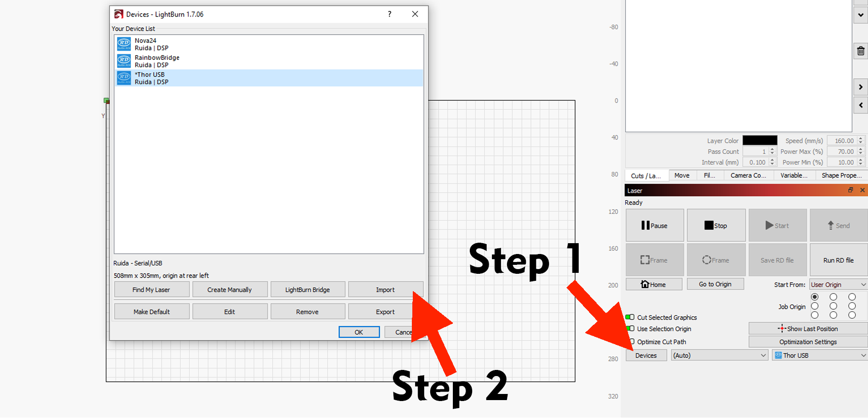Open the Fil... tab
The image size is (868, 418).
[x=710, y=175]
